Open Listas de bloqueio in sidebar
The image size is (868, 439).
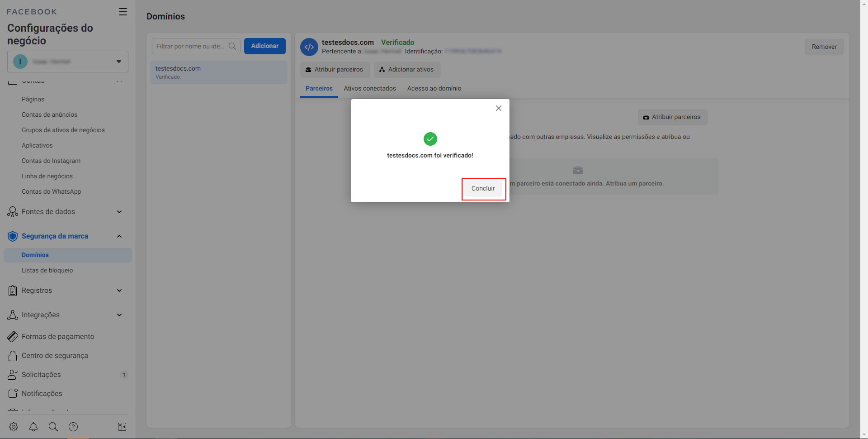click(47, 270)
